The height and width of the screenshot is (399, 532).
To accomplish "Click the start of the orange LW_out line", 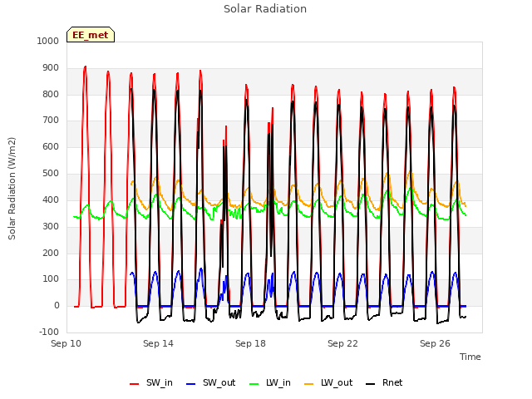I will (131, 185).
